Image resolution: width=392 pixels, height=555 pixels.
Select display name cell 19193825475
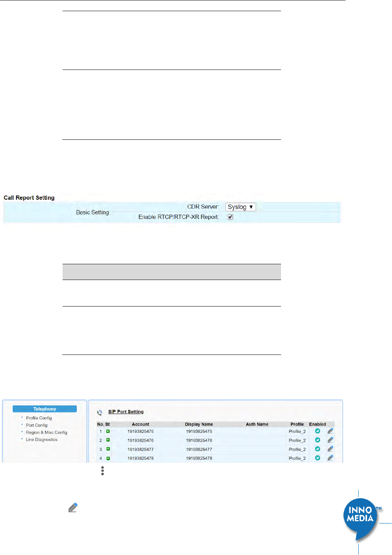tap(199, 432)
